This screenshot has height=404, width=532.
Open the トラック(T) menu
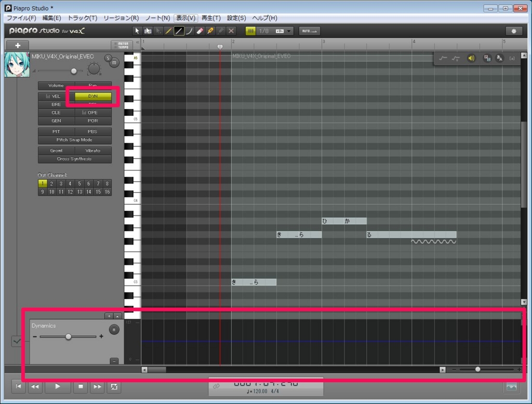point(83,18)
